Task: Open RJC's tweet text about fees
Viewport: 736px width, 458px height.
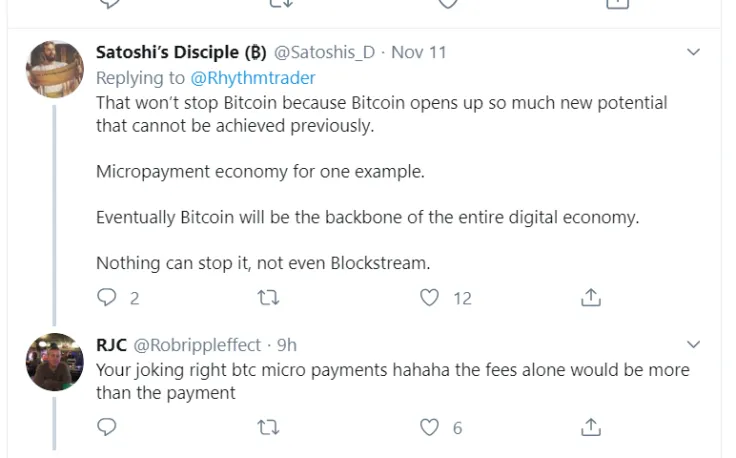Action: point(392,381)
